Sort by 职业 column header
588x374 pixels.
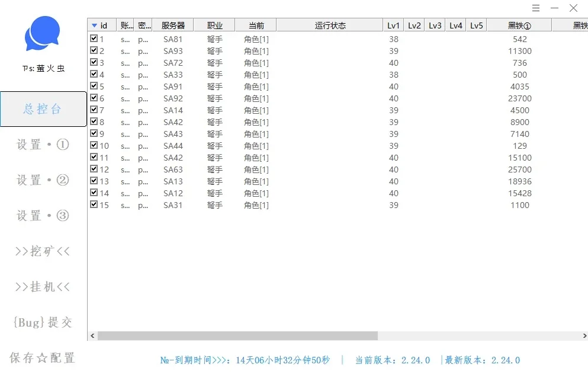(214, 25)
